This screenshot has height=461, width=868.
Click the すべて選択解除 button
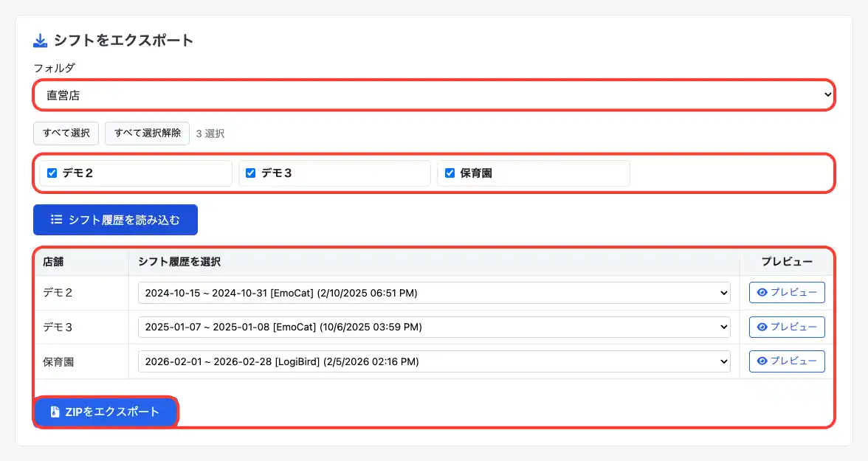click(x=148, y=134)
